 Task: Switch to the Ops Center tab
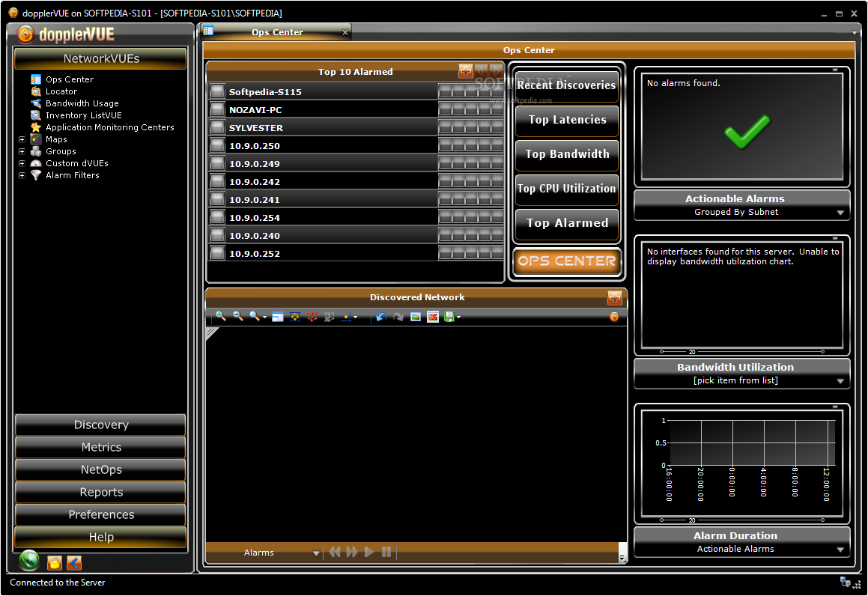pyautogui.click(x=277, y=32)
